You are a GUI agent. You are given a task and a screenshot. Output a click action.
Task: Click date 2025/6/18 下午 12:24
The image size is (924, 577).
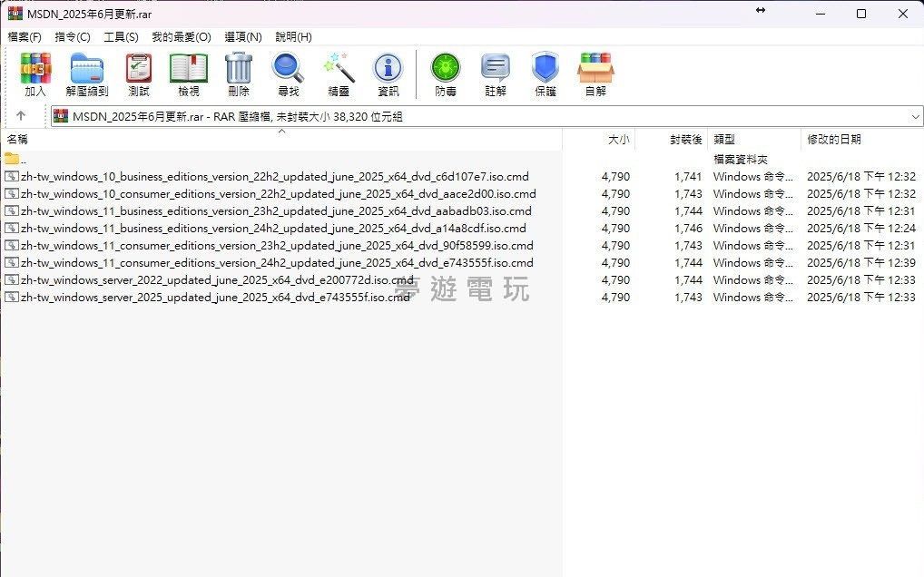tap(861, 228)
